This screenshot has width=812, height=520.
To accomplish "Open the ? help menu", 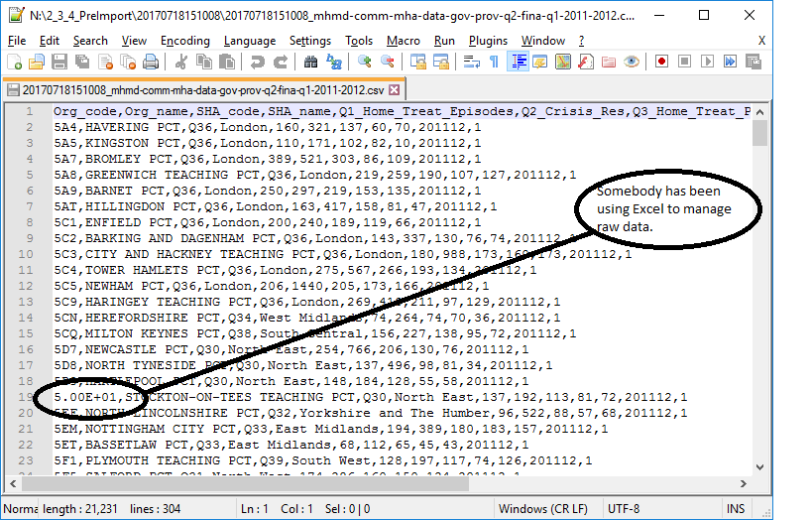I will 581,41.
